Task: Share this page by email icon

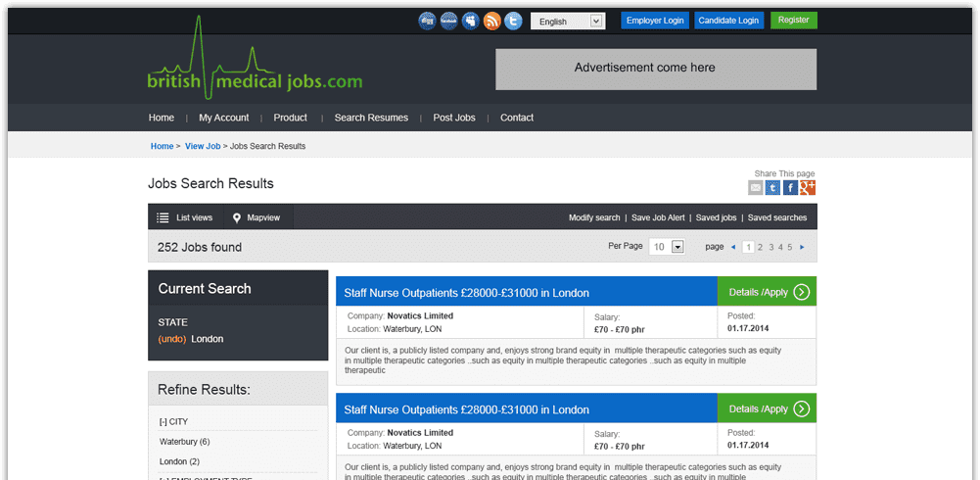Action: pos(756,187)
